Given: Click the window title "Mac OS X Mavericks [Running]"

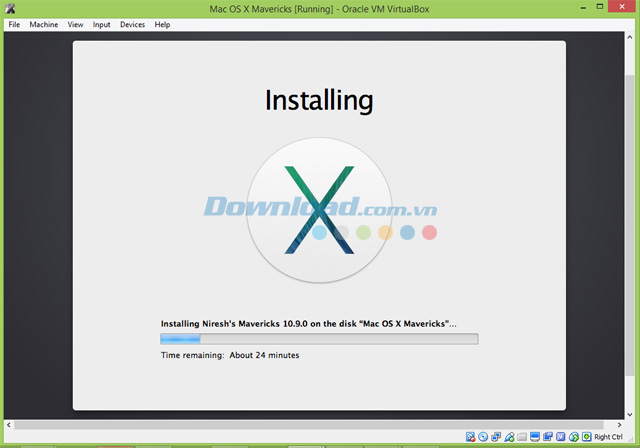Looking at the screenshot, I should coord(271,9).
